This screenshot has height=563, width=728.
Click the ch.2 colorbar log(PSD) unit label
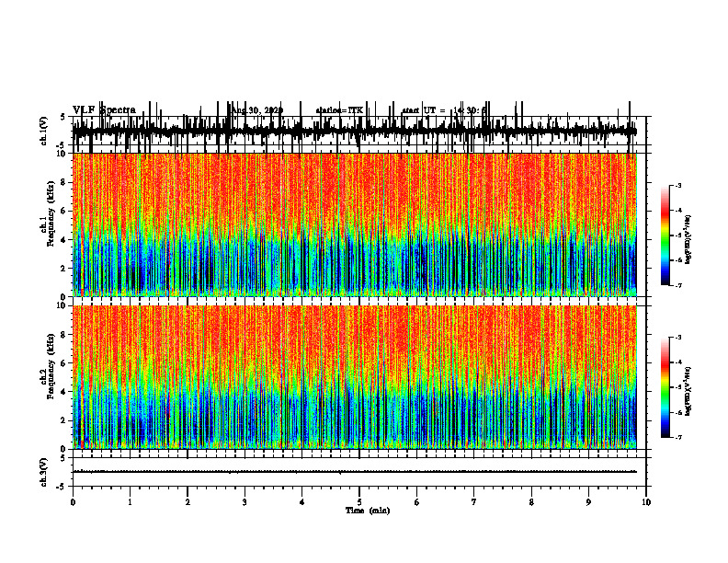point(689,391)
